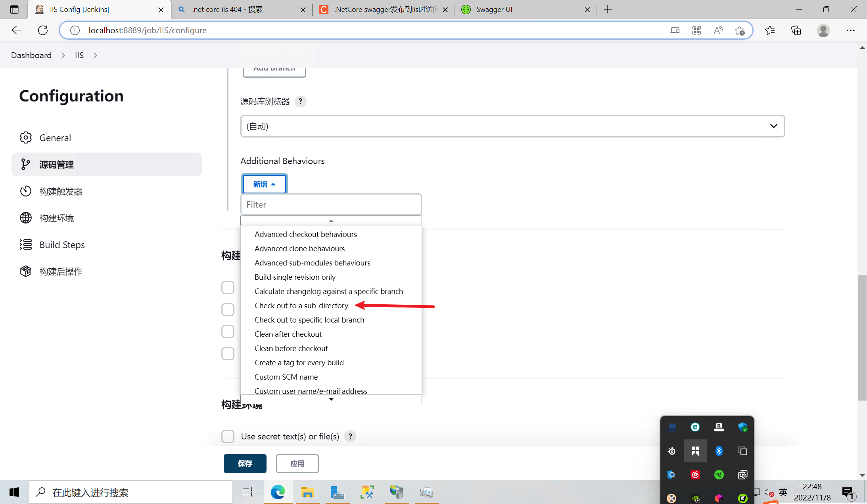Click the browser Refresh icon
The height and width of the screenshot is (504, 867).
43,30
